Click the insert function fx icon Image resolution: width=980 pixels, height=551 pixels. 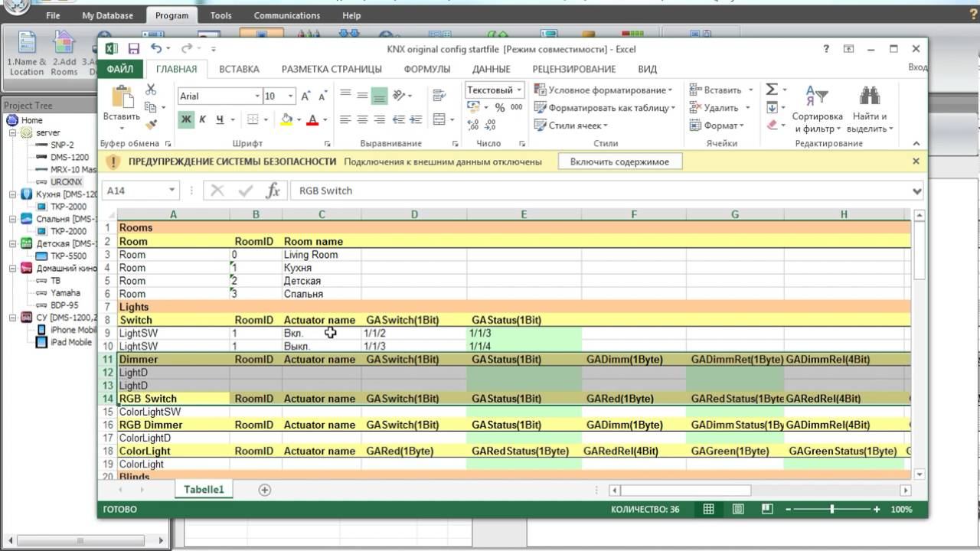click(x=273, y=191)
